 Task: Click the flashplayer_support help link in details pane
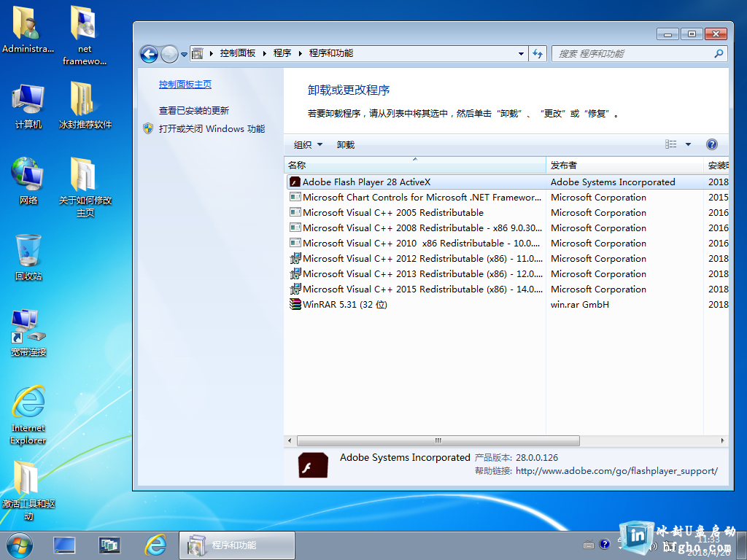click(616, 471)
